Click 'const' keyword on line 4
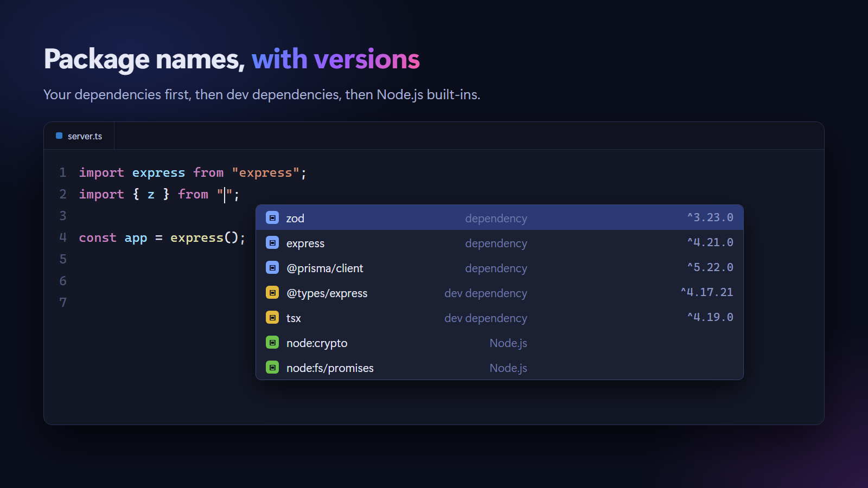 coord(98,237)
